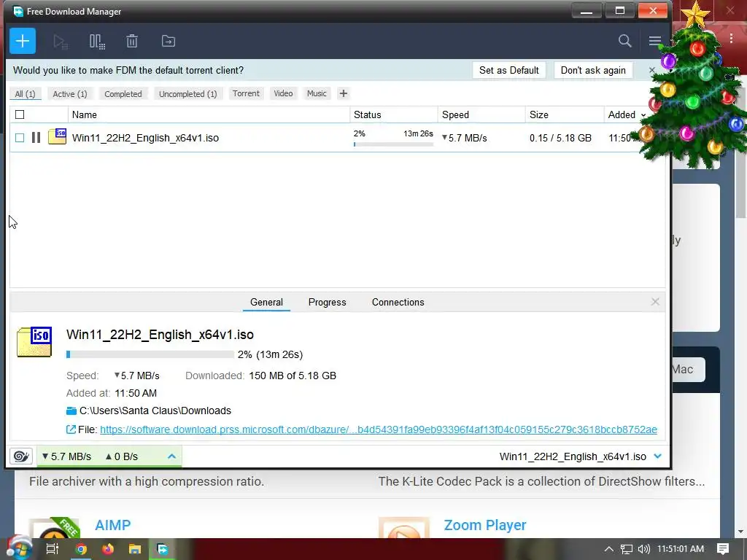Screen dimensions: 747x560
Task: Open the volume speaker tray icon
Action: point(643,549)
